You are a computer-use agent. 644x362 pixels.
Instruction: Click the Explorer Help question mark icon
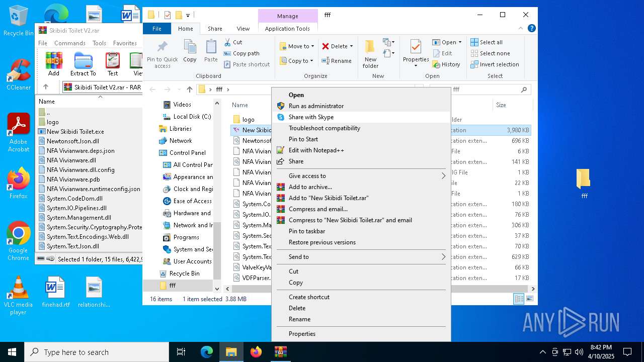click(x=532, y=29)
